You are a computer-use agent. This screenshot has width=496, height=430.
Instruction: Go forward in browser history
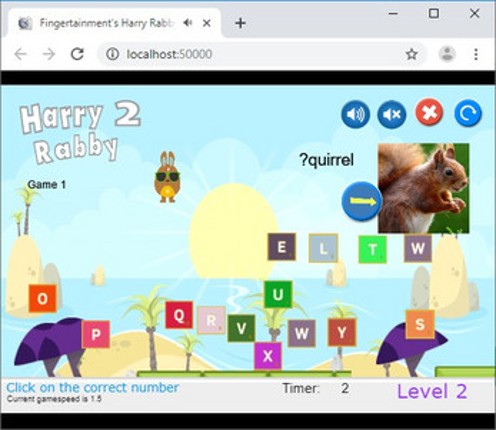pos(49,54)
